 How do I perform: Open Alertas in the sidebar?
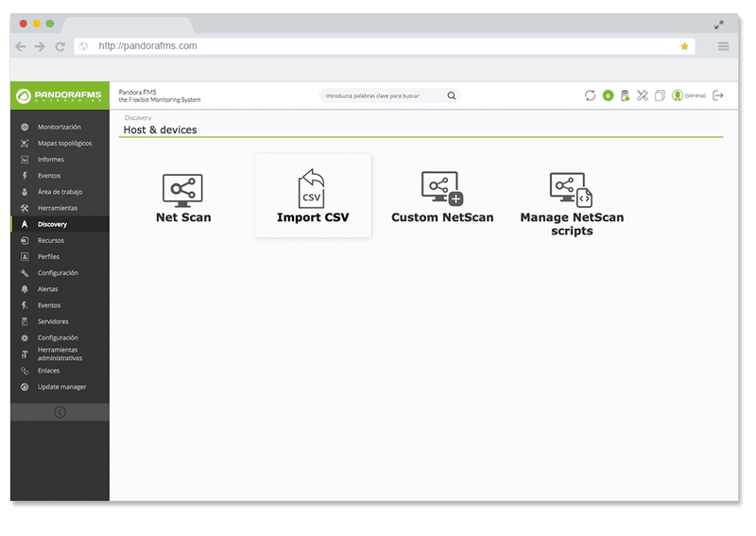(48, 289)
